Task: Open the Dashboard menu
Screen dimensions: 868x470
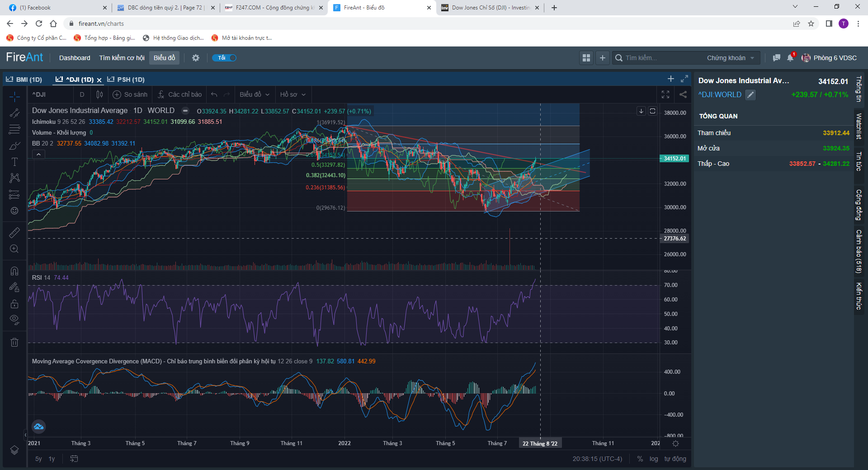Action: tap(75, 58)
